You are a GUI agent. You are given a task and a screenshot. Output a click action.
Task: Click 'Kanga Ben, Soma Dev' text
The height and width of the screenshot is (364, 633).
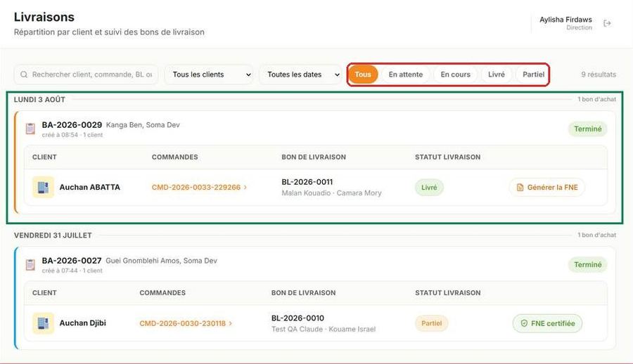click(x=143, y=125)
